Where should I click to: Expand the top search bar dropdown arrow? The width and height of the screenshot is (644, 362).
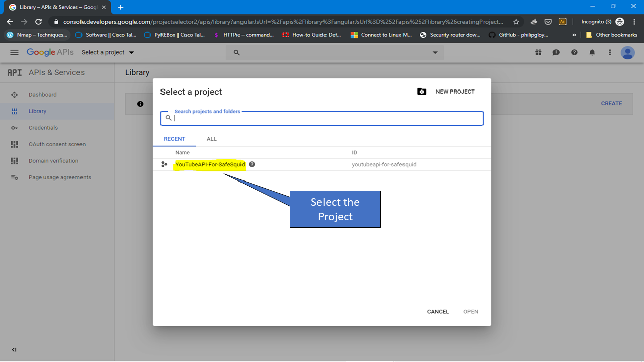[x=435, y=53]
